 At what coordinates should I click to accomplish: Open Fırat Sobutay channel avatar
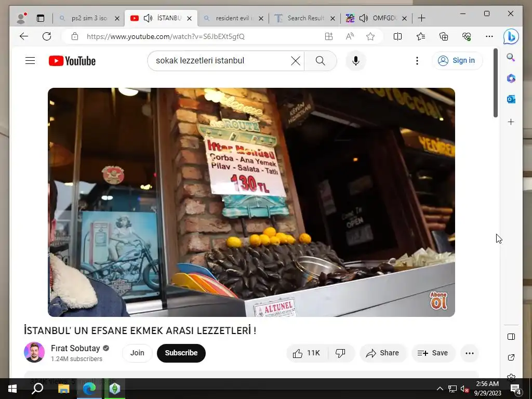click(34, 352)
